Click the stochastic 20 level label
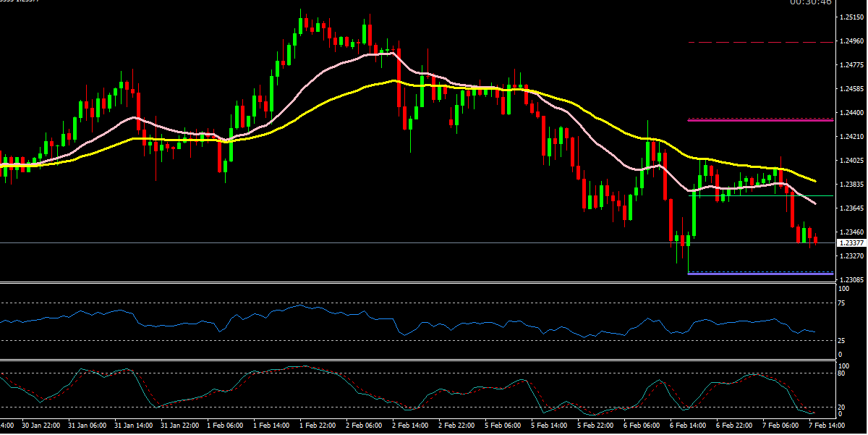The image size is (868, 435). point(843,407)
